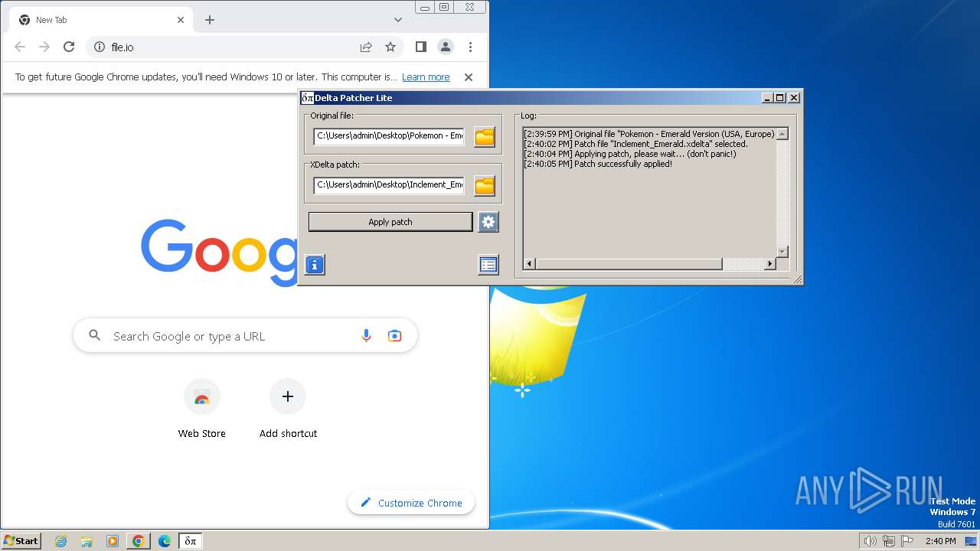Click the log's horizontal scroll left arrow
This screenshot has height=551, width=980.
coord(530,264)
